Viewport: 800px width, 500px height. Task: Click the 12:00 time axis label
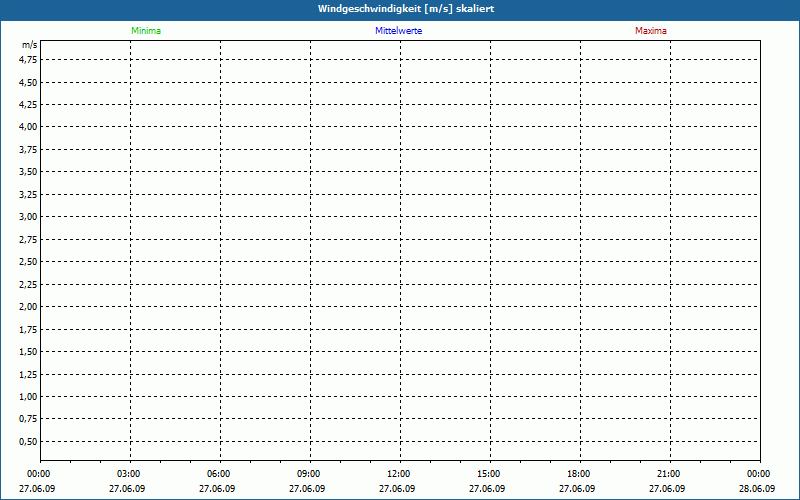[x=398, y=474]
